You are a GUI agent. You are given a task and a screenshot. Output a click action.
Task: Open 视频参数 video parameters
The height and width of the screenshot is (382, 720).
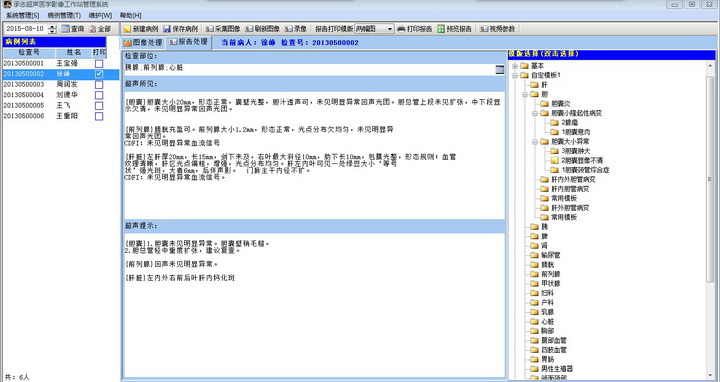(x=497, y=28)
